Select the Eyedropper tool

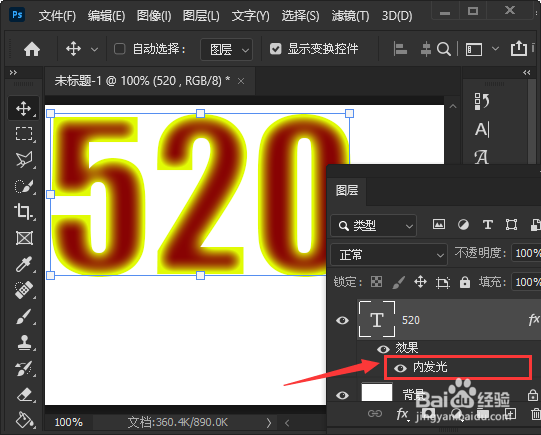23,264
